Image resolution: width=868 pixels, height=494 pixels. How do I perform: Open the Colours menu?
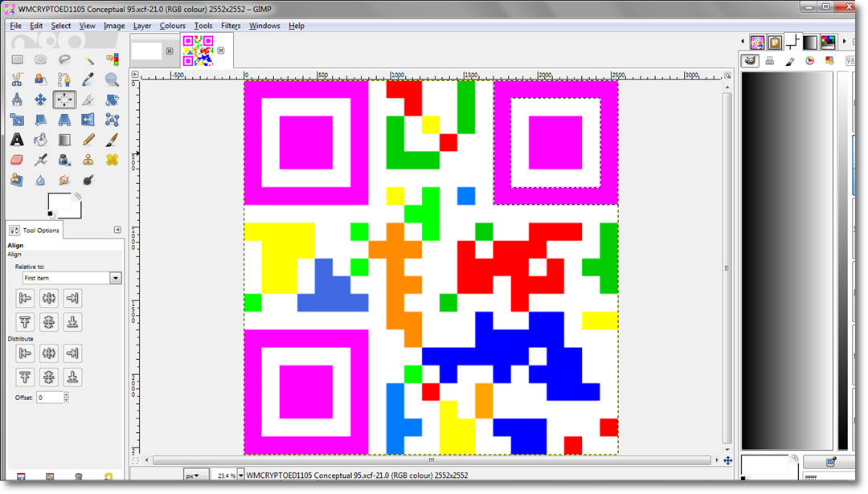click(172, 26)
